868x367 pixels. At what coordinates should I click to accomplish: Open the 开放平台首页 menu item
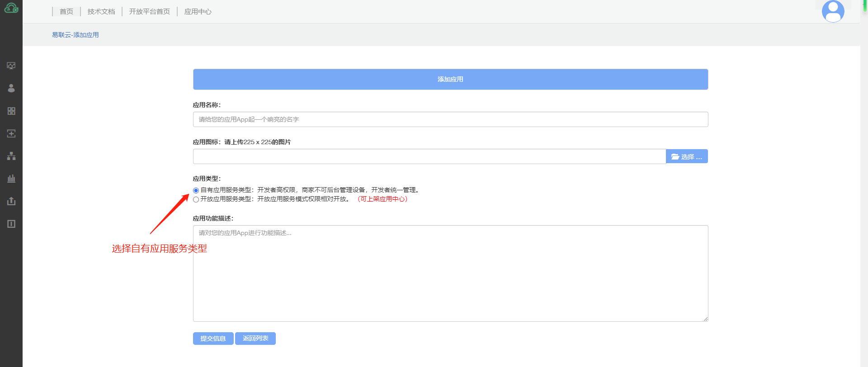[150, 12]
